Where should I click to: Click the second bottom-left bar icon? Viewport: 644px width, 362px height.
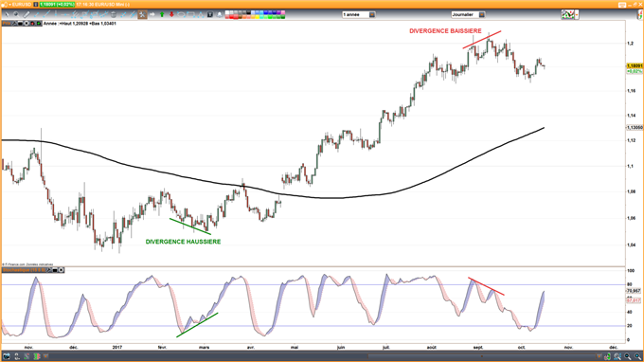17,356
